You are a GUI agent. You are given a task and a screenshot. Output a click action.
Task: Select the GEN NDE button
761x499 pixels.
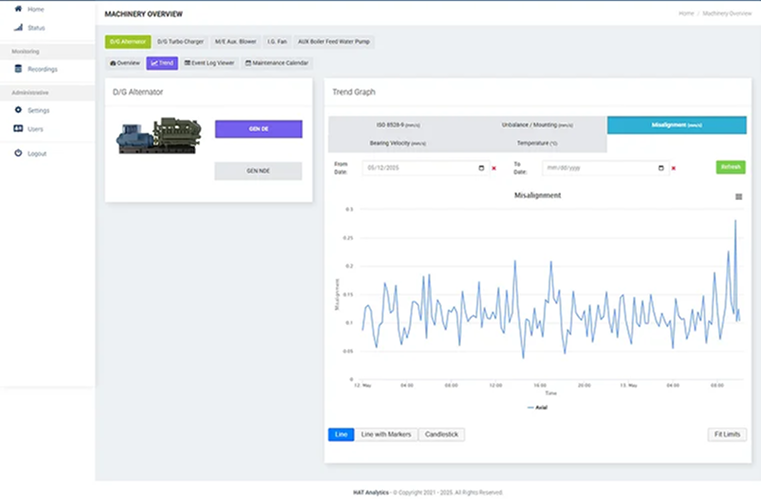(258, 171)
